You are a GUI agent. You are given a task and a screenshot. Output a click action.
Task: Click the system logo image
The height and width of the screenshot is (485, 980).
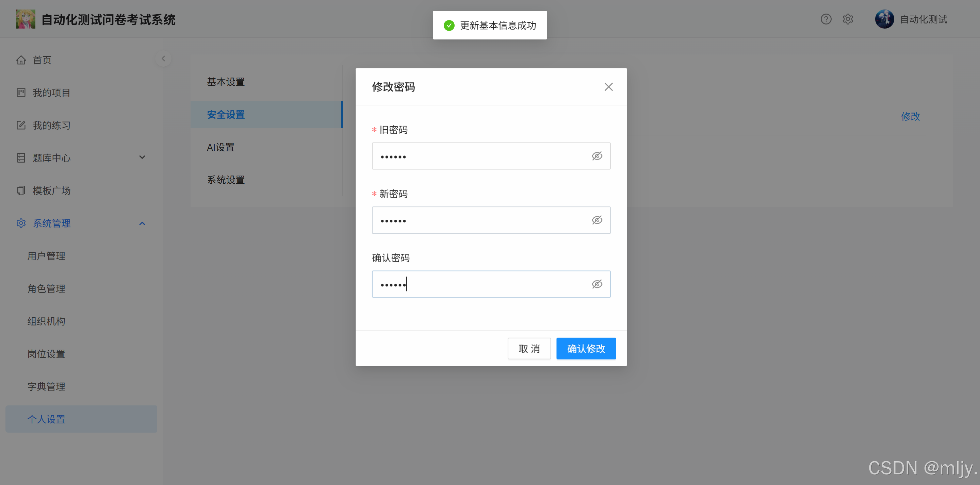coord(26,19)
